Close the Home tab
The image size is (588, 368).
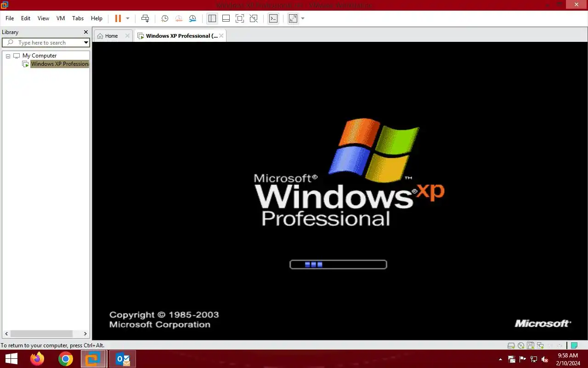pos(128,36)
